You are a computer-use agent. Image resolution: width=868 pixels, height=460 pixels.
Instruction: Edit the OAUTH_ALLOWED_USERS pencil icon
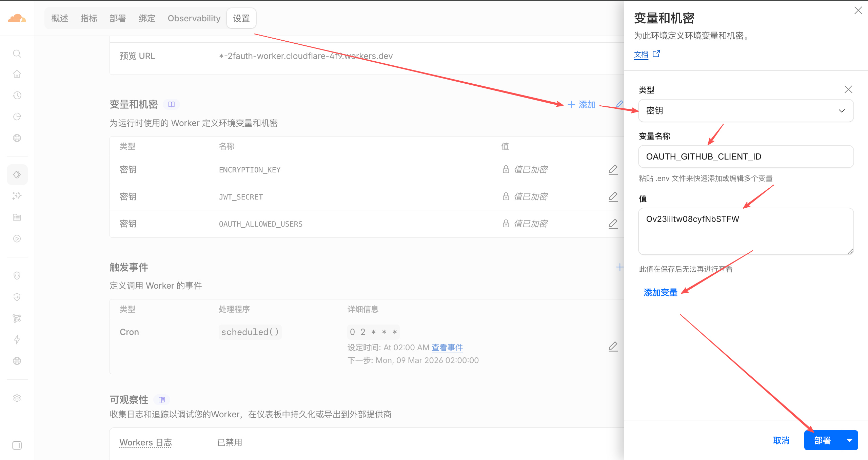pos(613,224)
